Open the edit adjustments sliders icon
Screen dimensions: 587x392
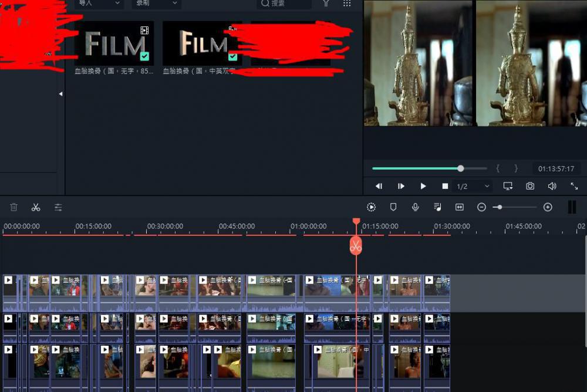coord(58,207)
